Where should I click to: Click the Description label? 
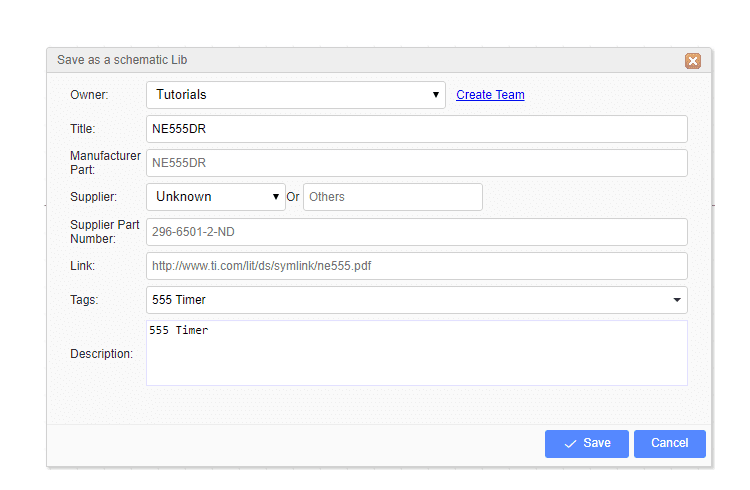click(x=101, y=353)
